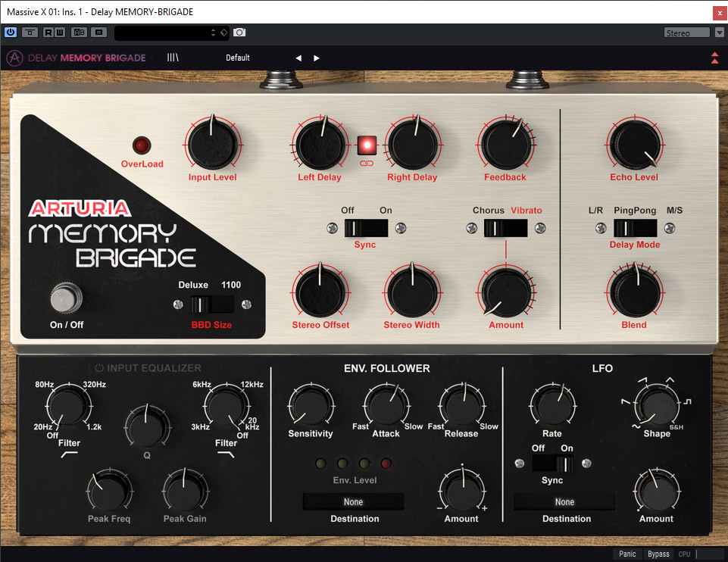728x562 pixels.
Task: Click the camera snapshot icon
Action: [239, 33]
